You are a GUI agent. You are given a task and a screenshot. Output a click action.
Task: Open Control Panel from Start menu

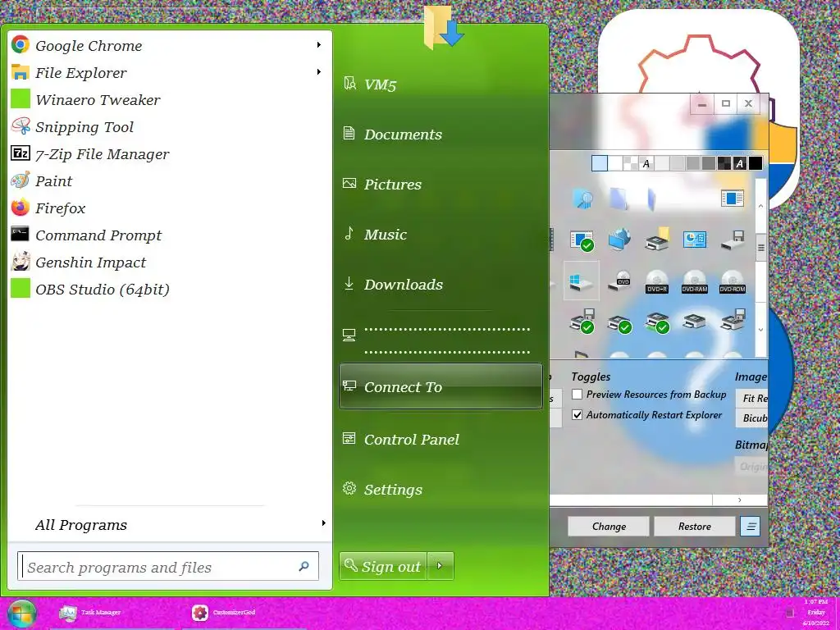coord(441,440)
